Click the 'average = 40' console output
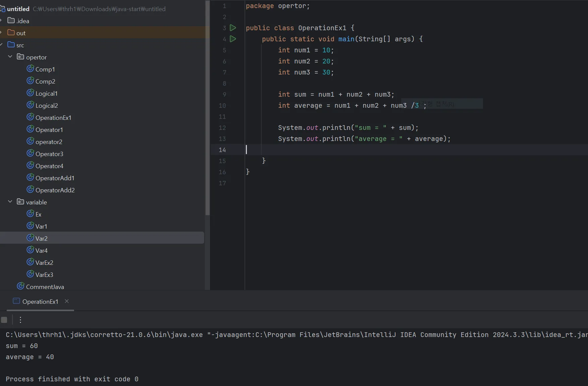The width and height of the screenshot is (588, 386). tap(30, 357)
